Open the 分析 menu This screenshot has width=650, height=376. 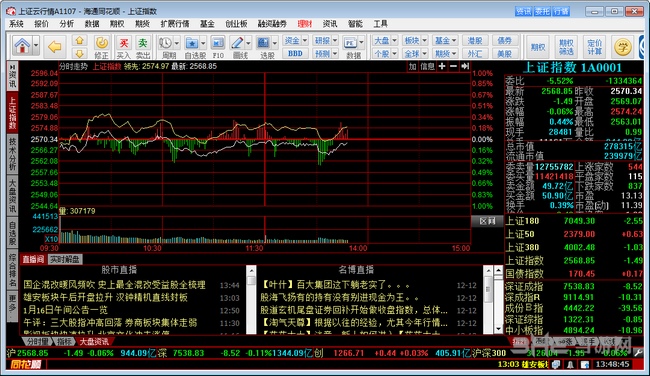click(x=67, y=24)
